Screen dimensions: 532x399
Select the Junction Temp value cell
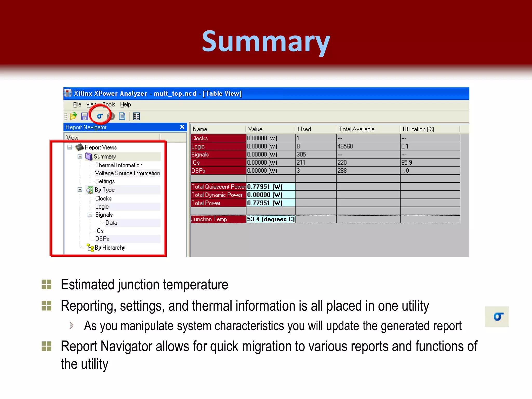[x=270, y=219]
